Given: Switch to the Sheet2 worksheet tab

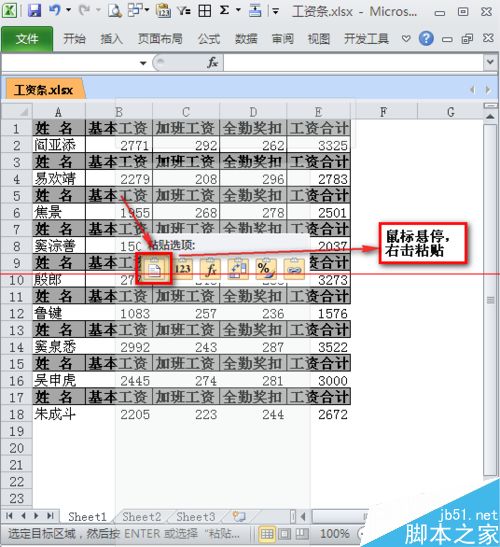Looking at the screenshot, I should pos(142,516).
